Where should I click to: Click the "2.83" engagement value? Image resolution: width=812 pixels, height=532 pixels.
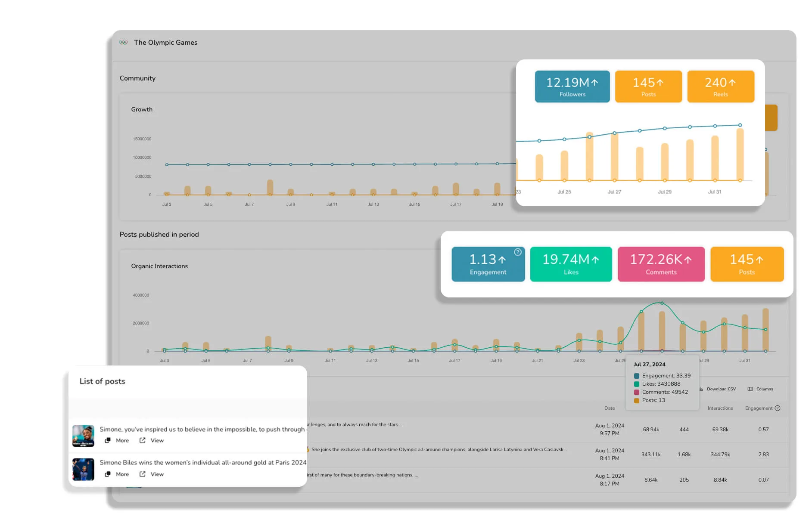(x=763, y=455)
